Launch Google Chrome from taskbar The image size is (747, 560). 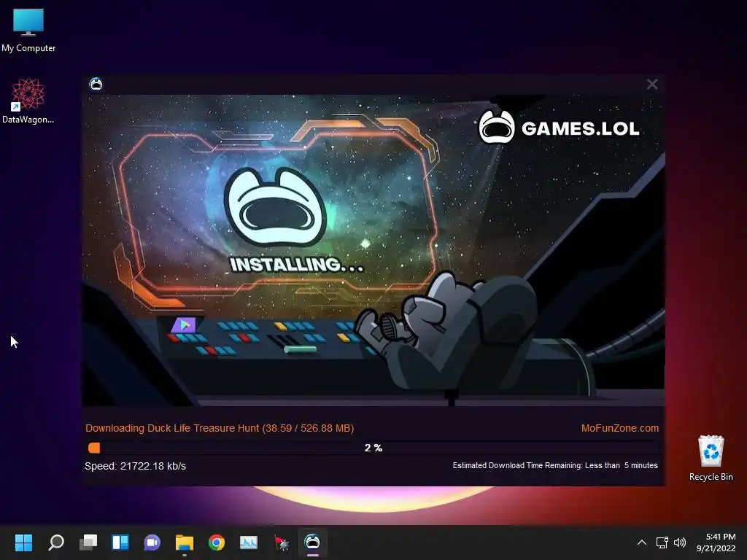click(216, 542)
